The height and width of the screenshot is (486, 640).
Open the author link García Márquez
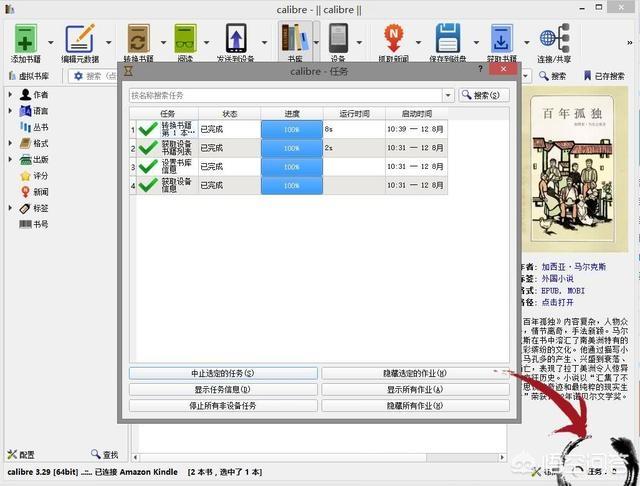[573, 267]
